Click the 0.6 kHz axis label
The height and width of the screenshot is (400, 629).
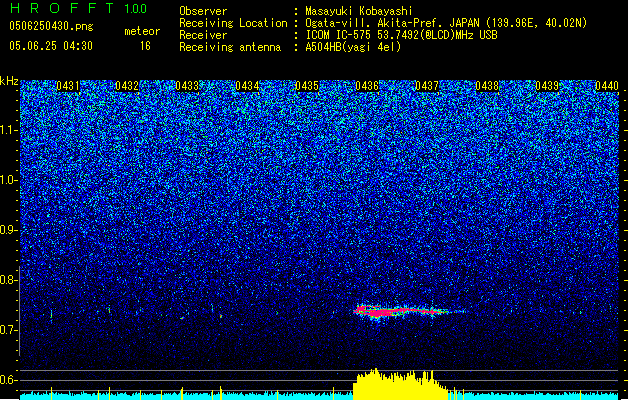[x=9, y=380]
